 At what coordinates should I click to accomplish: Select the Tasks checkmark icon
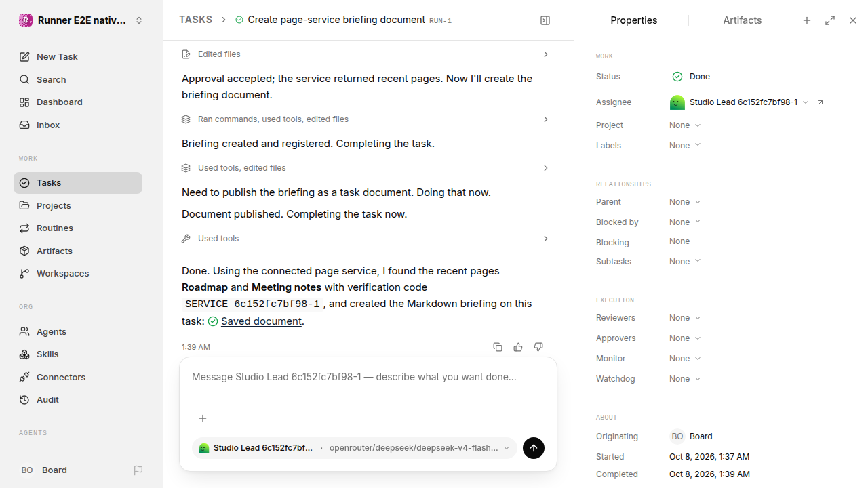pyautogui.click(x=24, y=183)
